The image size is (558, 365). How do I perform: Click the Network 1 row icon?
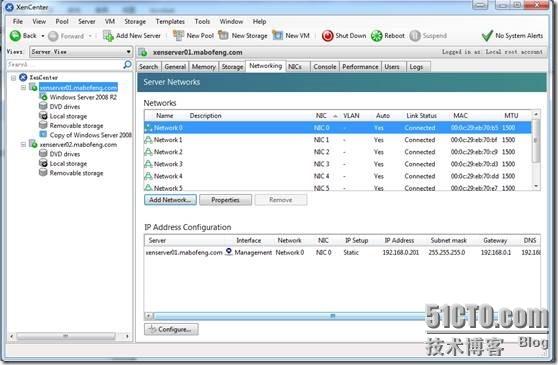click(x=148, y=140)
